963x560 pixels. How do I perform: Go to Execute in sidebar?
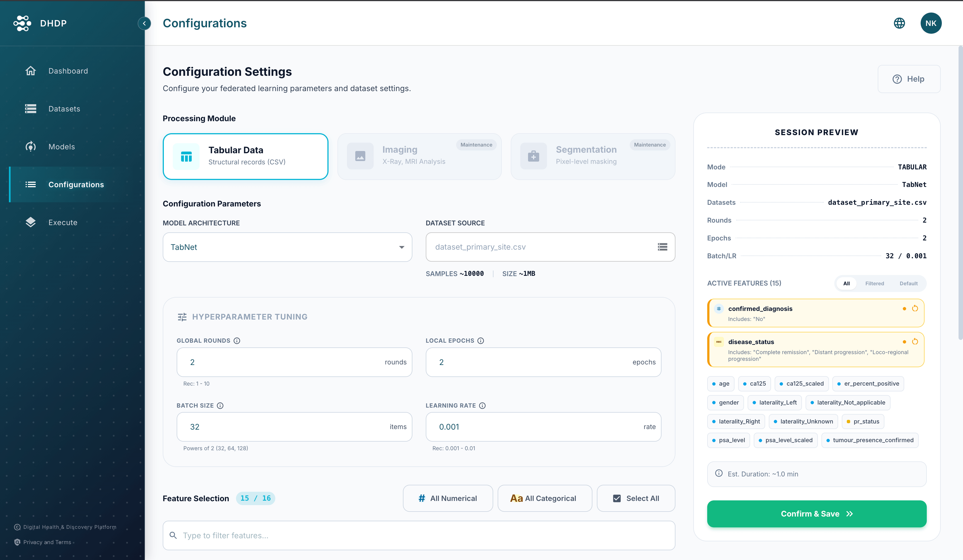pyautogui.click(x=63, y=222)
